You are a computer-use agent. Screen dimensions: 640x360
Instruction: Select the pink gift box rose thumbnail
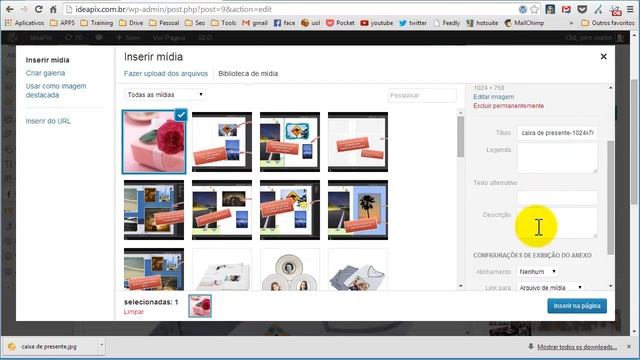point(154,142)
